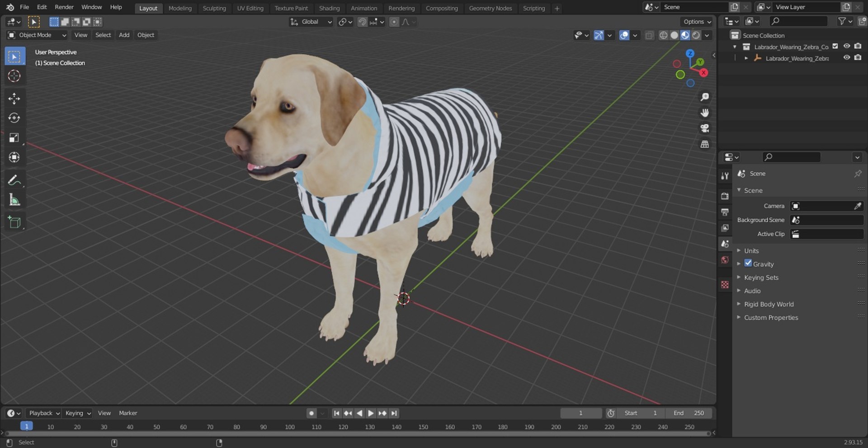Toggle the camera view icon
The height and width of the screenshot is (448, 868).
[x=704, y=128]
